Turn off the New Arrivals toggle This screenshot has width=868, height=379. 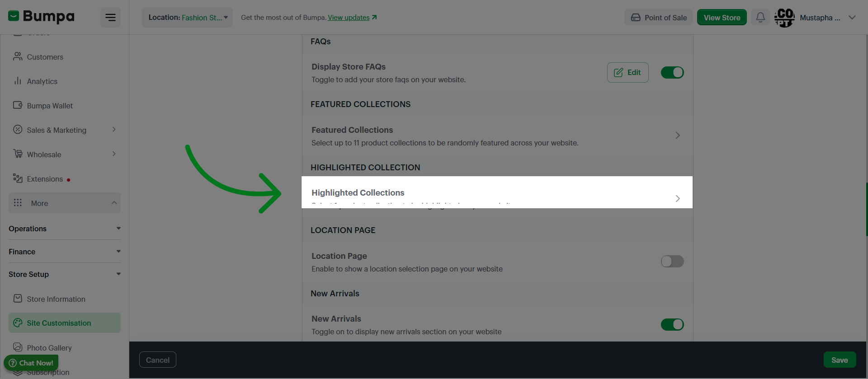point(672,324)
